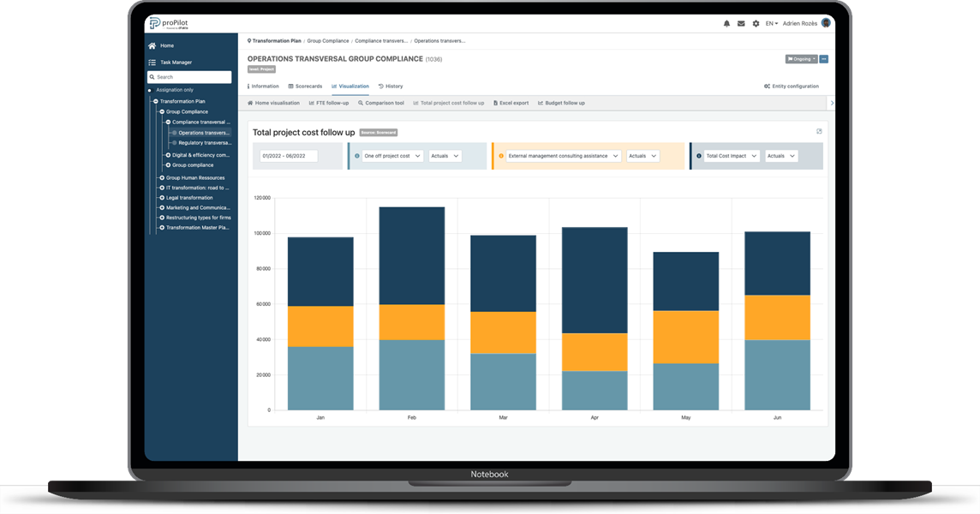
Task: Expand the chart to fullscreen
Action: (819, 132)
